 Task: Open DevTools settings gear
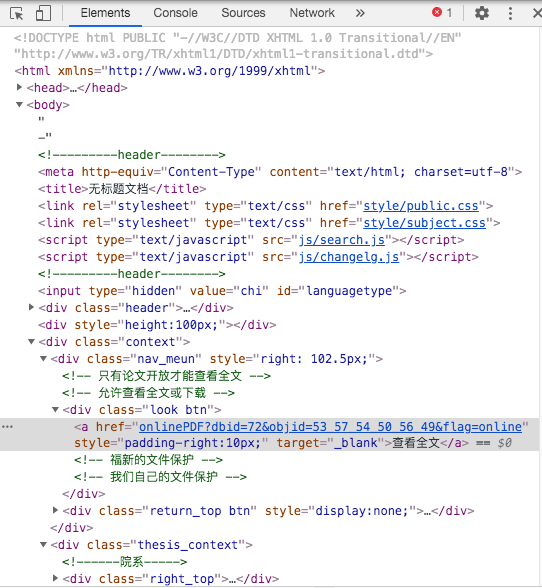point(482,13)
